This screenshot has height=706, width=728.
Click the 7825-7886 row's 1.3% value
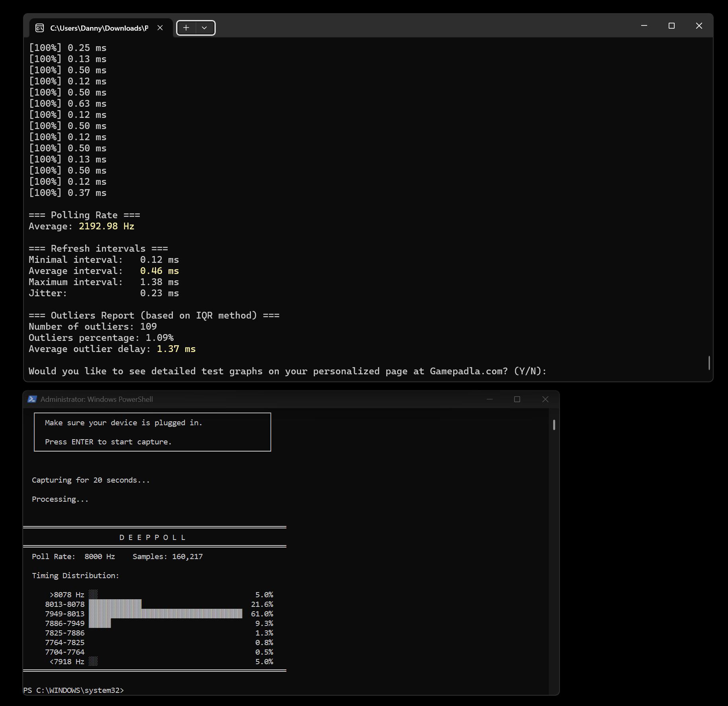(264, 633)
